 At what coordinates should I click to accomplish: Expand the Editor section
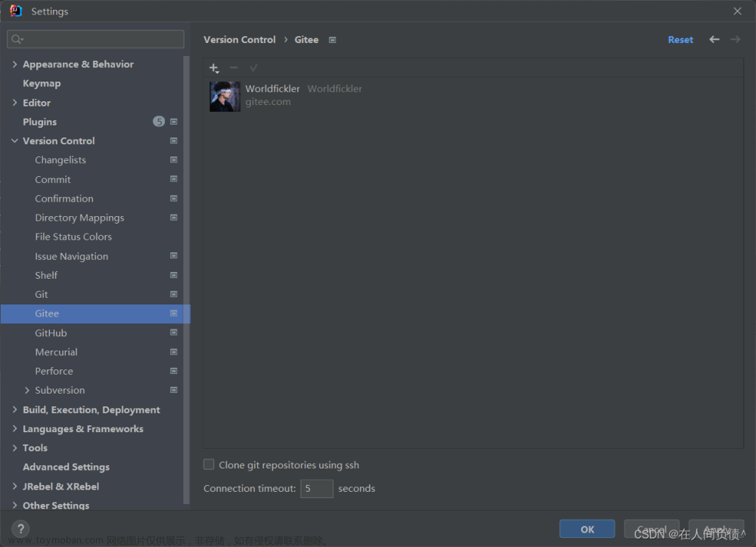point(14,103)
